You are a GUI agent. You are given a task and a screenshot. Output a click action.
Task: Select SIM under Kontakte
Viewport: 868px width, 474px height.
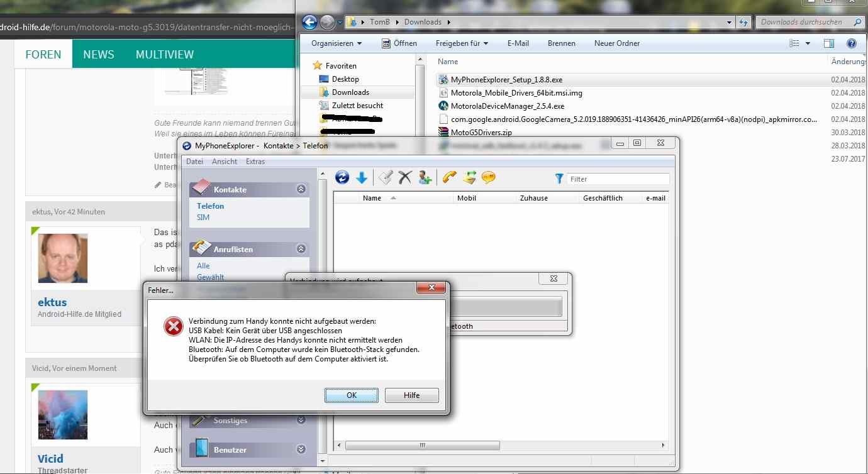203,218
